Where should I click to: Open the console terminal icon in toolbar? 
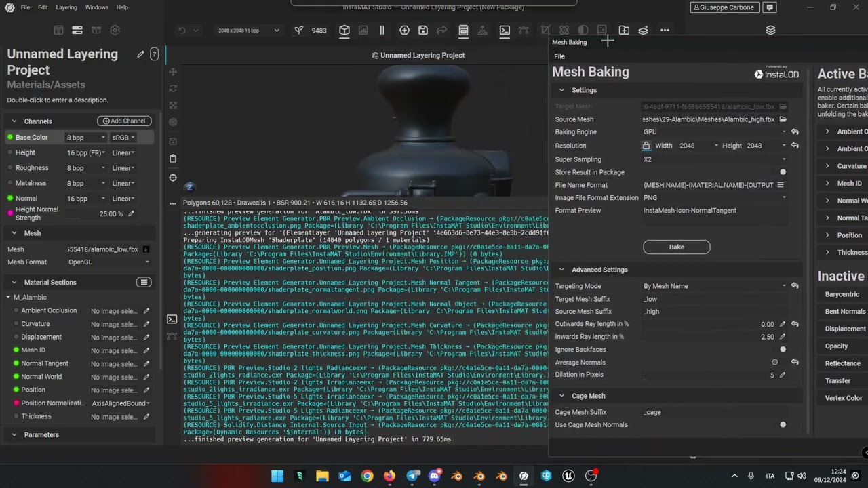point(505,30)
